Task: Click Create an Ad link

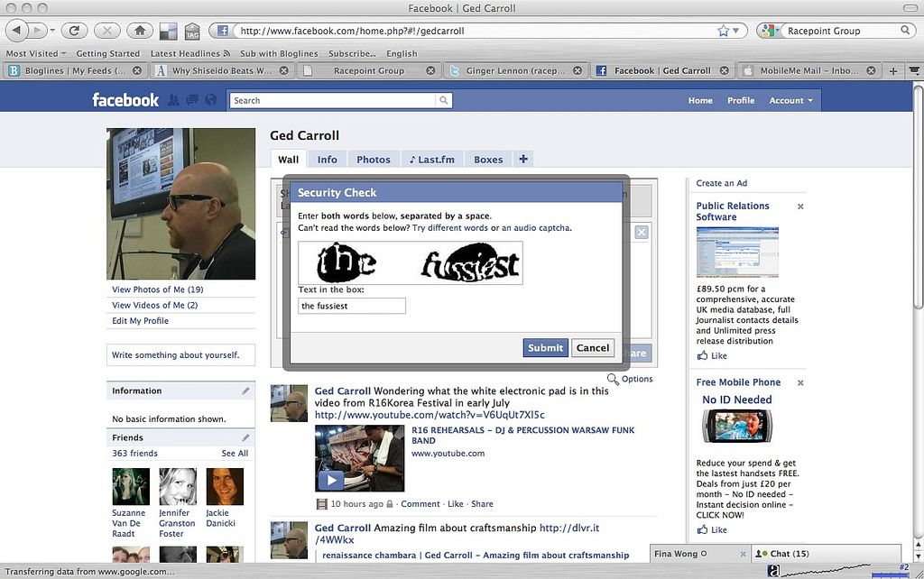Action: (x=721, y=183)
